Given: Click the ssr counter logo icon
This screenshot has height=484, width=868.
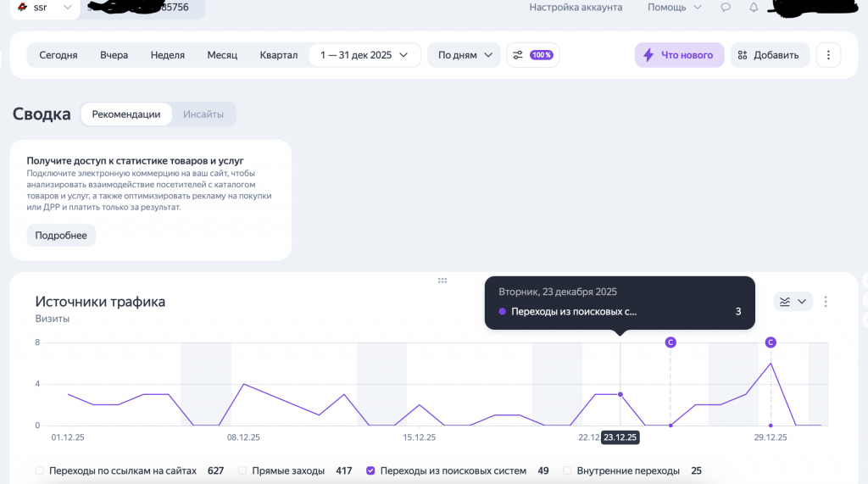Looking at the screenshot, I should coord(23,7).
